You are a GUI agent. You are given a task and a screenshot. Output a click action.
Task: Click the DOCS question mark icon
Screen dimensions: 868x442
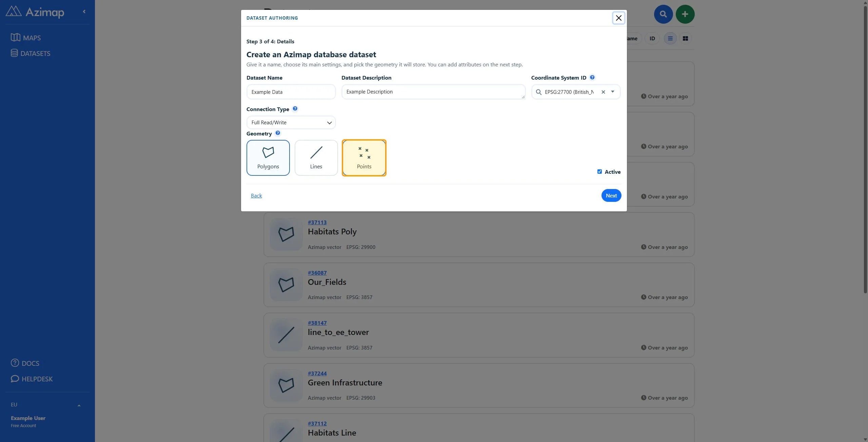(x=15, y=363)
